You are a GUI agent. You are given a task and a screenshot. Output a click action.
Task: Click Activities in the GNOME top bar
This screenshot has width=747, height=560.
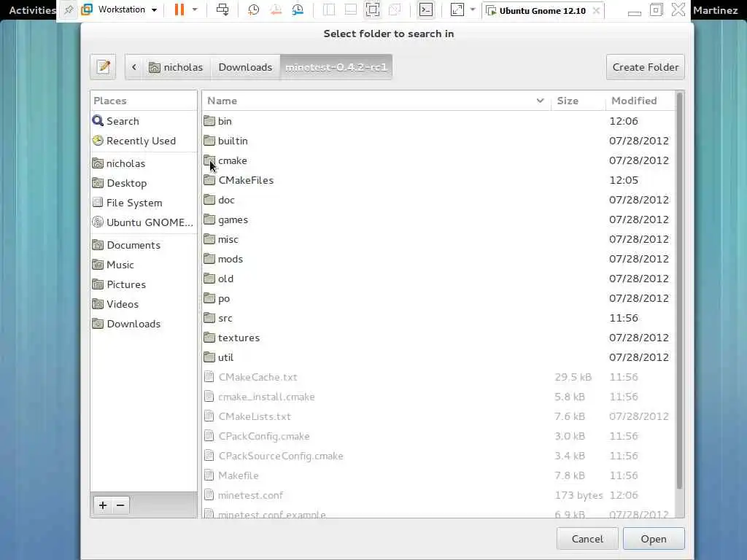click(32, 10)
